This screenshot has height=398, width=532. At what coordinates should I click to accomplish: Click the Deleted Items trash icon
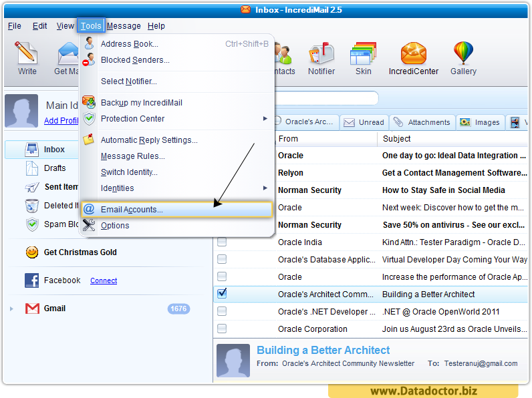(32, 206)
